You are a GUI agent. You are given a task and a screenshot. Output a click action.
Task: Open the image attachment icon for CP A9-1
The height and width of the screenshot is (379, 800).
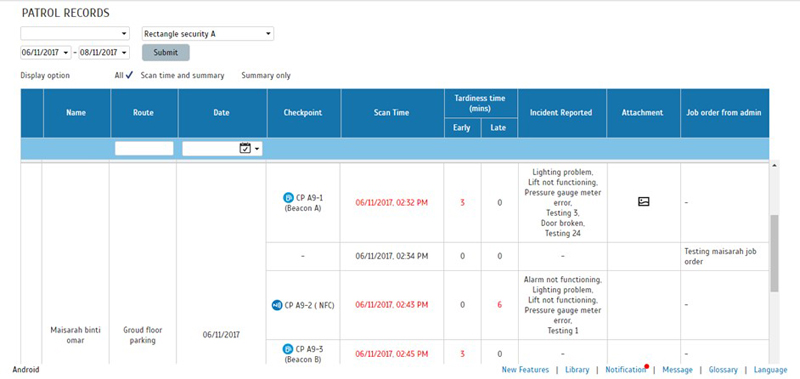tap(643, 202)
